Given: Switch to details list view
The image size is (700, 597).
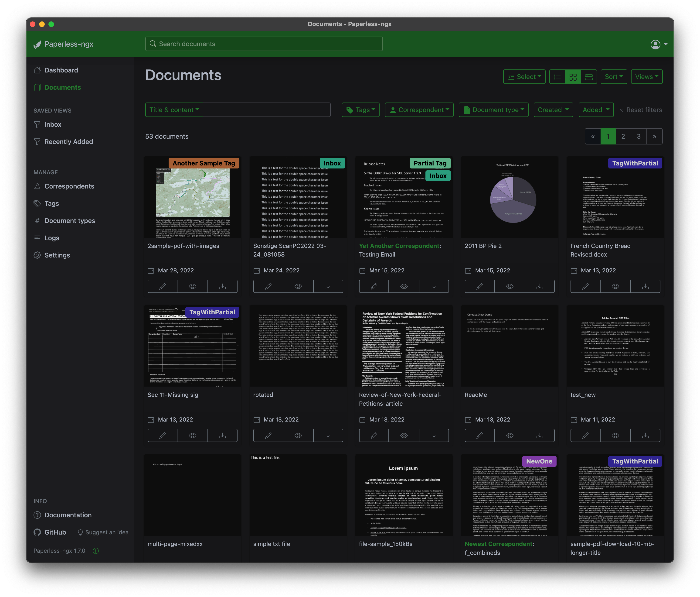Looking at the screenshot, I should 557,77.
